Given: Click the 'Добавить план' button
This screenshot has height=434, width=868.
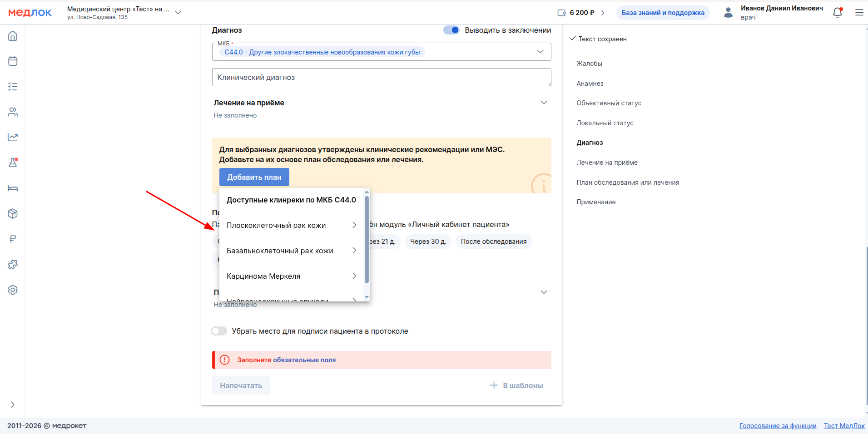Looking at the screenshot, I should [254, 177].
